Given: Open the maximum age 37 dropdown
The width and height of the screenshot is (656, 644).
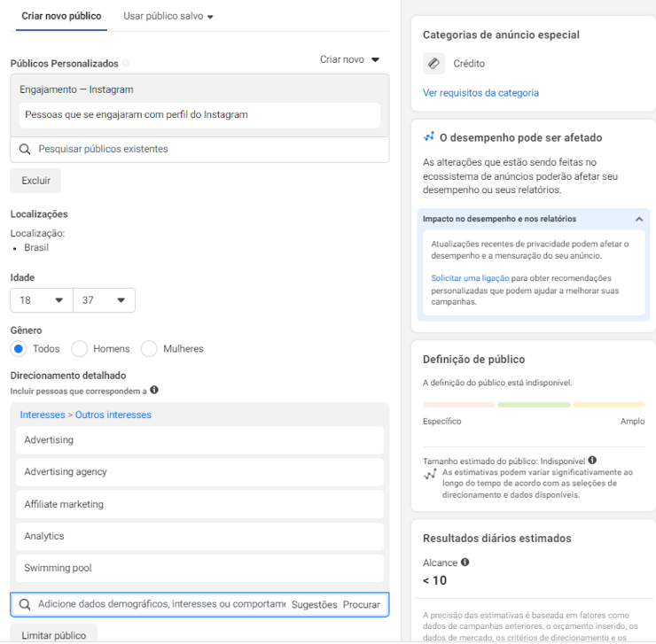Looking at the screenshot, I should pos(105,300).
